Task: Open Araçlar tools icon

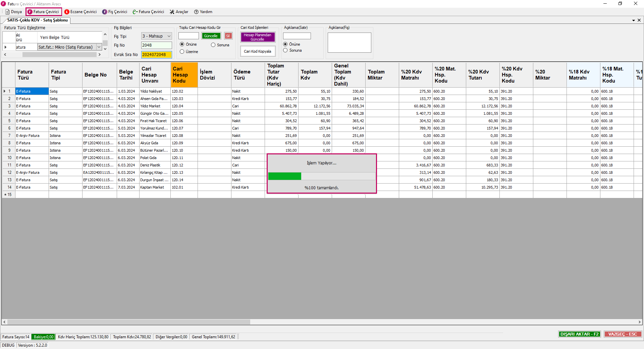Action: [172, 12]
